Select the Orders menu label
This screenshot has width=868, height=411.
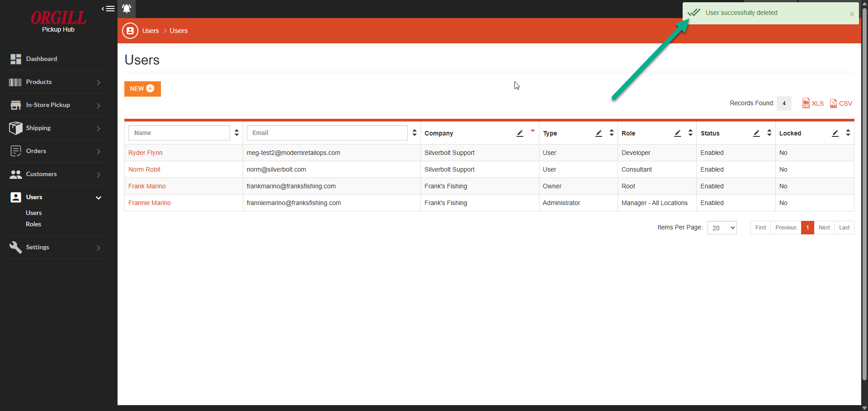click(36, 151)
